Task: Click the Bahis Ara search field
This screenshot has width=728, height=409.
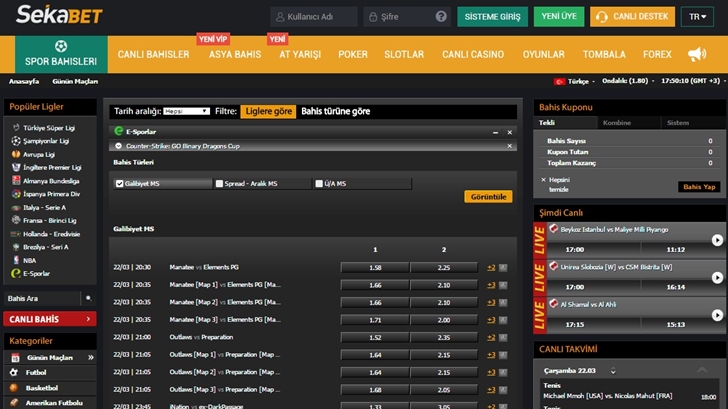Action: coord(42,299)
